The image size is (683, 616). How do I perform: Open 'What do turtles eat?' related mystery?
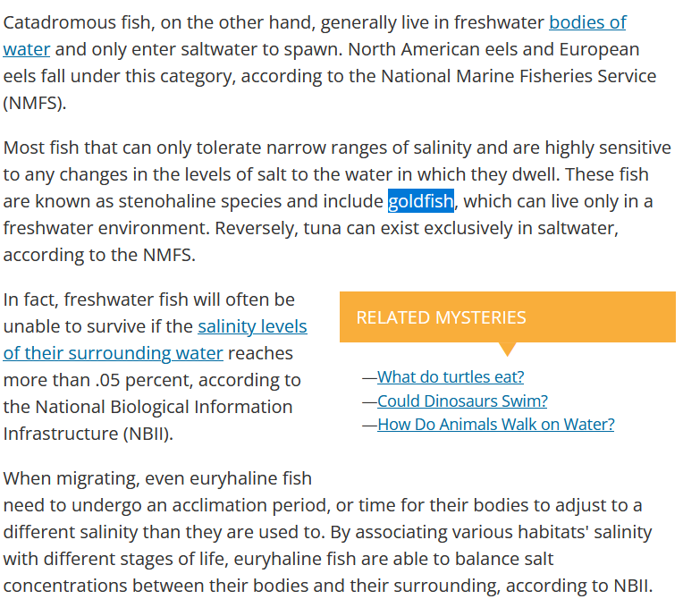pyautogui.click(x=451, y=376)
